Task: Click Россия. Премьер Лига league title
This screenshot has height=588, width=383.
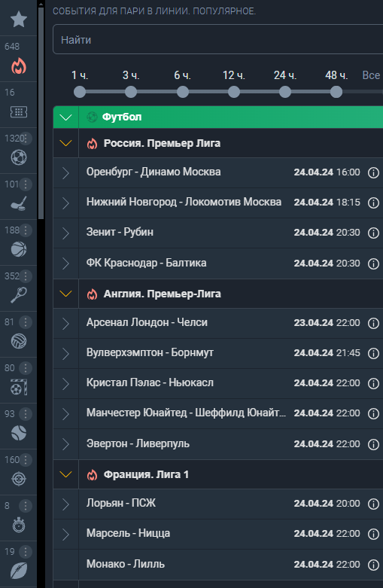Action: point(162,143)
